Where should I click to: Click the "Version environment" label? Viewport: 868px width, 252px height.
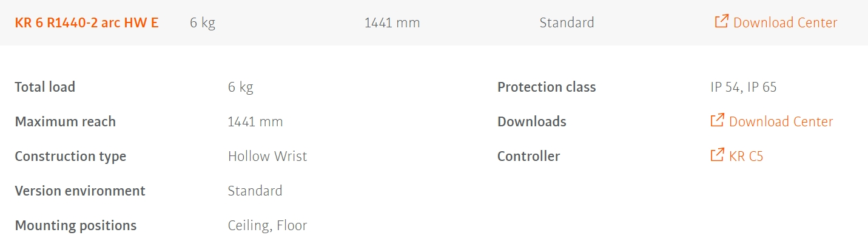pos(80,191)
